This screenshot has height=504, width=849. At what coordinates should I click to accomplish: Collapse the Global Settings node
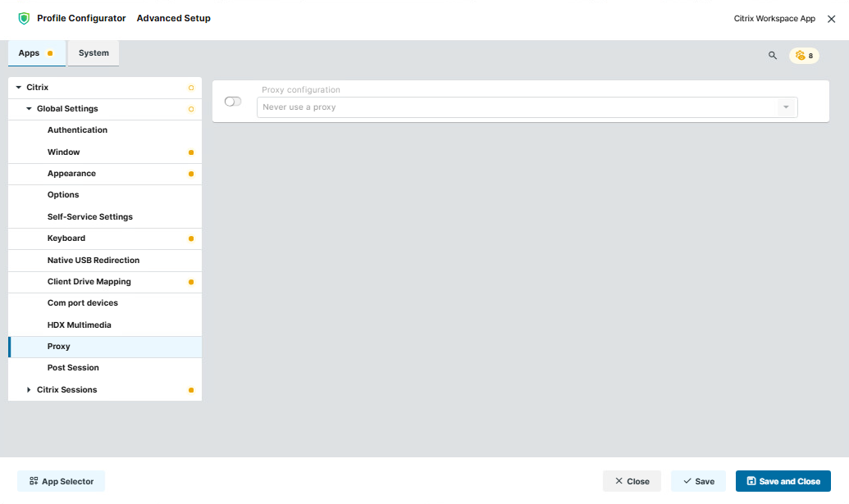(29, 109)
